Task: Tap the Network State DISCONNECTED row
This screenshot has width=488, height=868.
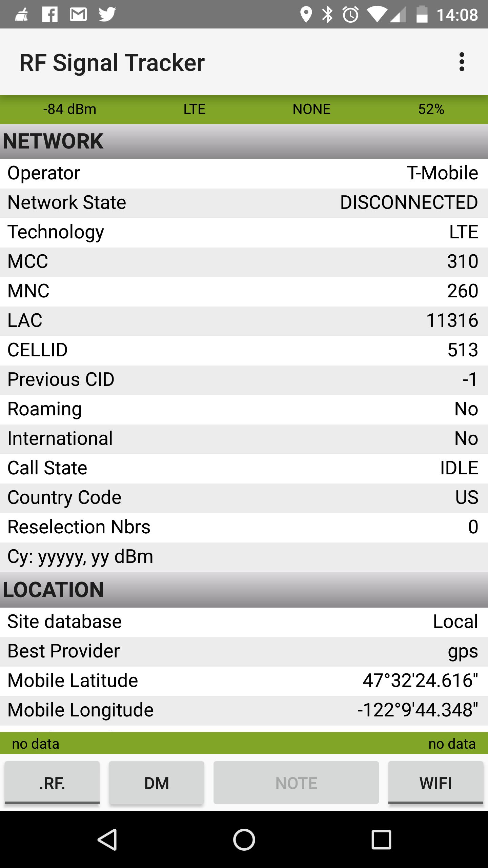Action: [244, 203]
